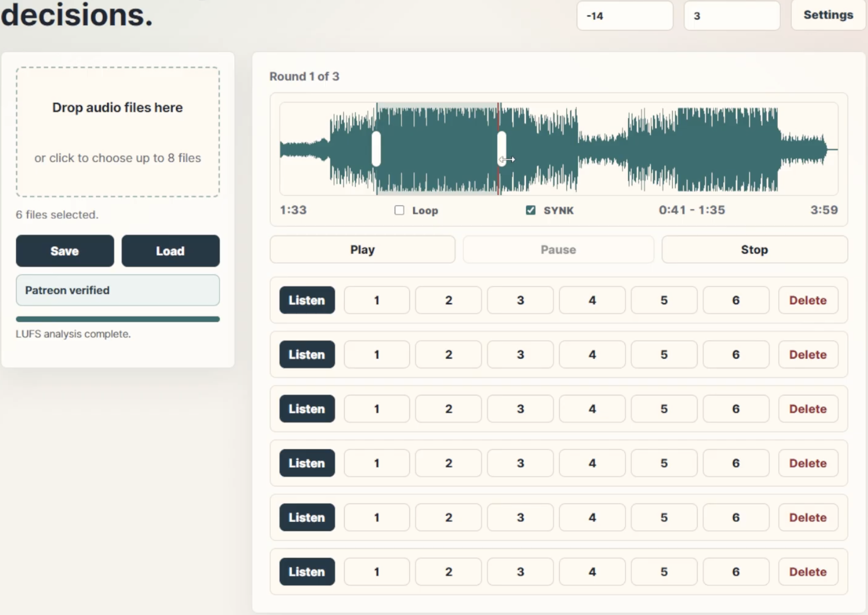This screenshot has width=868, height=615.
Task: Rank the sixth track row as 4
Action: [x=592, y=572]
